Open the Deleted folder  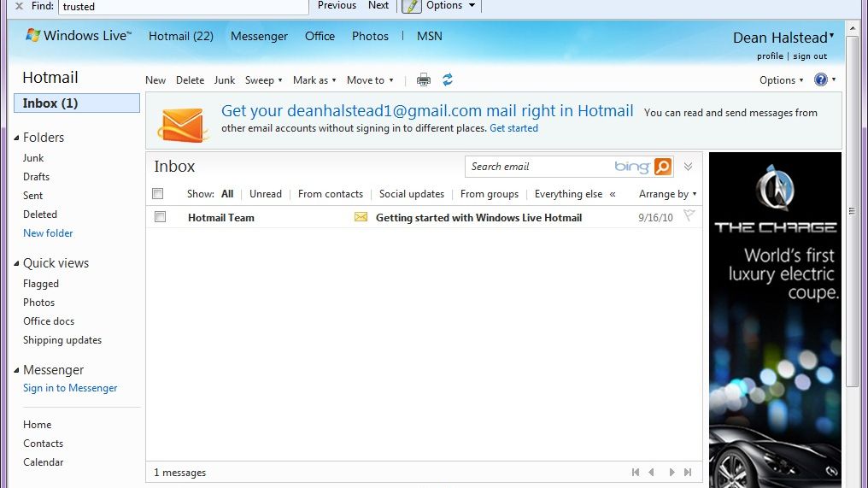coord(40,215)
